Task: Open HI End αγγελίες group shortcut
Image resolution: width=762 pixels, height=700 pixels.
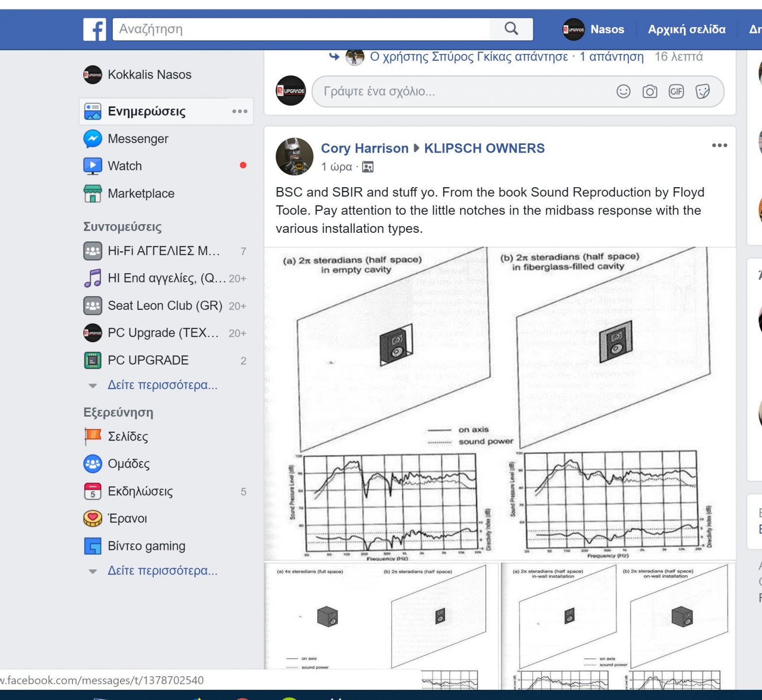Action: coord(167,279)
